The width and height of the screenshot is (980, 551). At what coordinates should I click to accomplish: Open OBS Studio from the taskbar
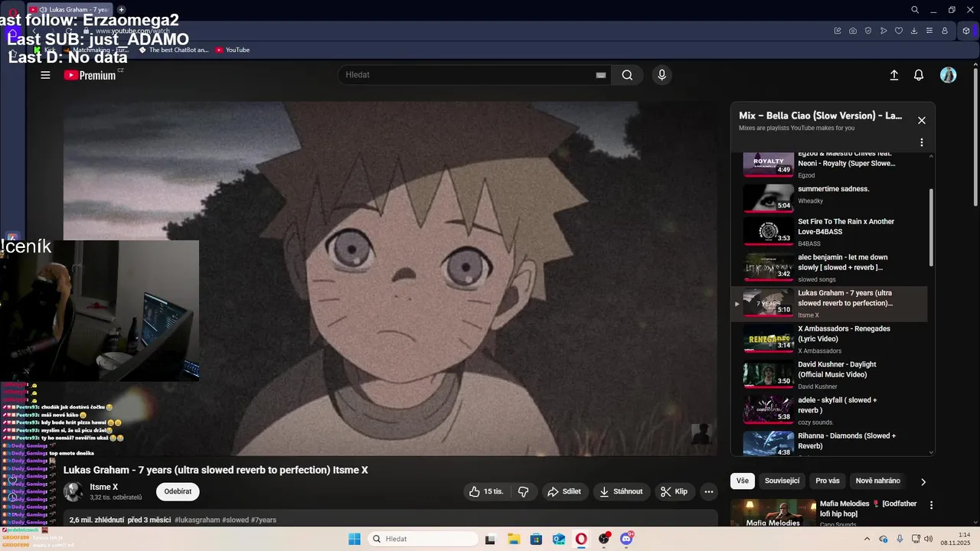(x=604, y=539)
